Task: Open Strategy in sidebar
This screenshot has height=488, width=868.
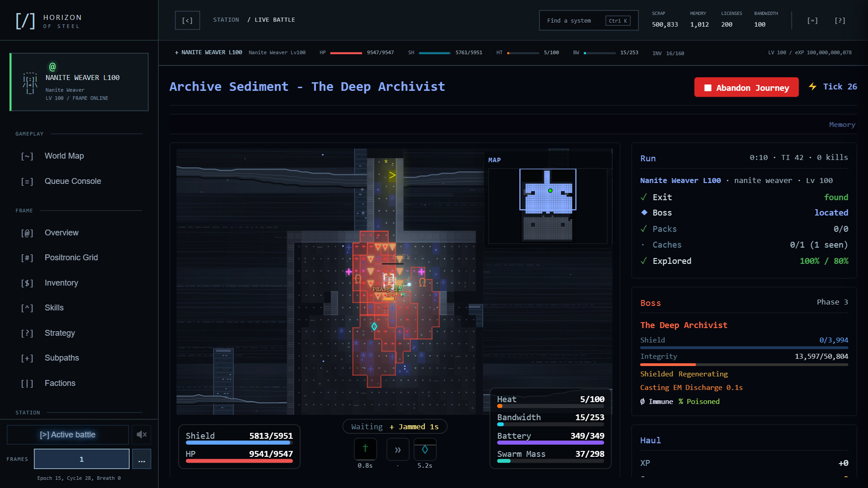Action: [x=60, y=333]
